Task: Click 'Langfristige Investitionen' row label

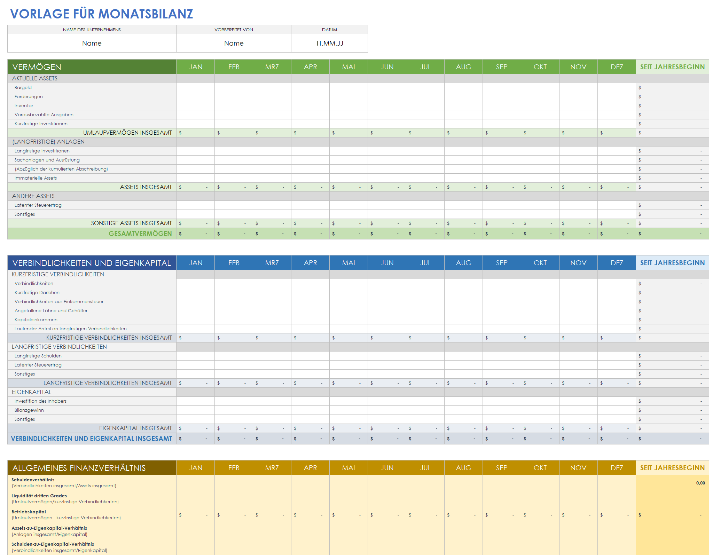Action: point(42,151)
